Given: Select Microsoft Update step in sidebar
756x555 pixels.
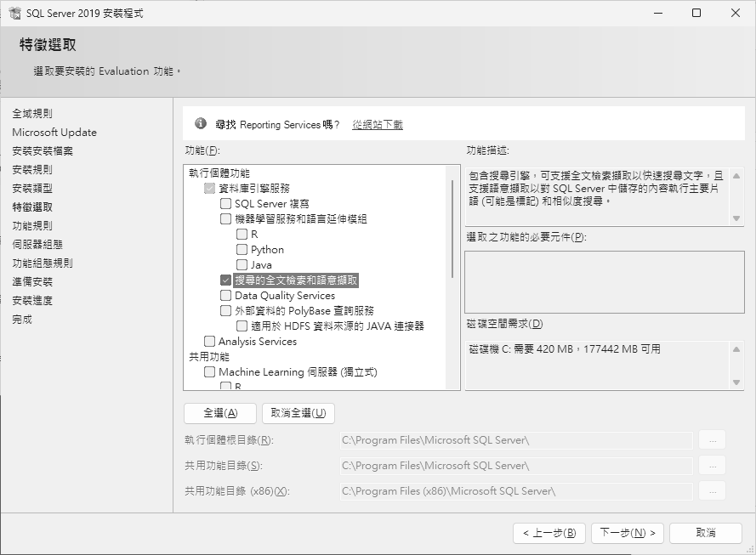Looking at the screenshot, I should tap(54, 133).
